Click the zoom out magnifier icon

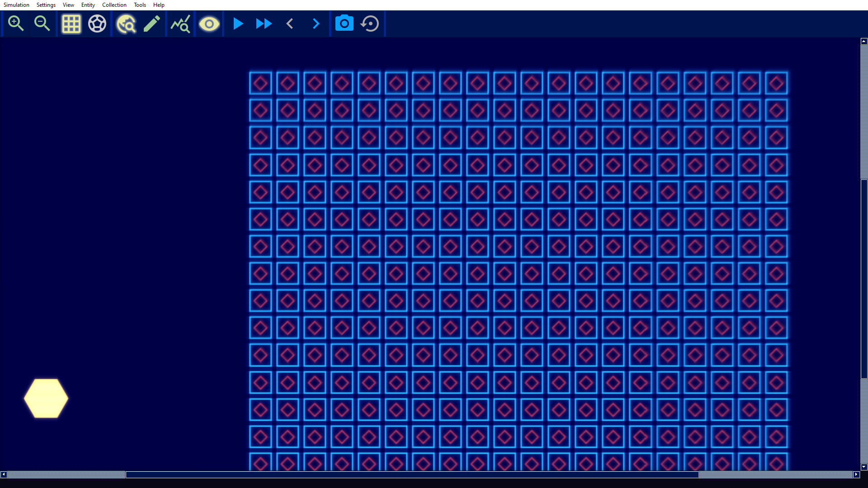coord(42,23)
